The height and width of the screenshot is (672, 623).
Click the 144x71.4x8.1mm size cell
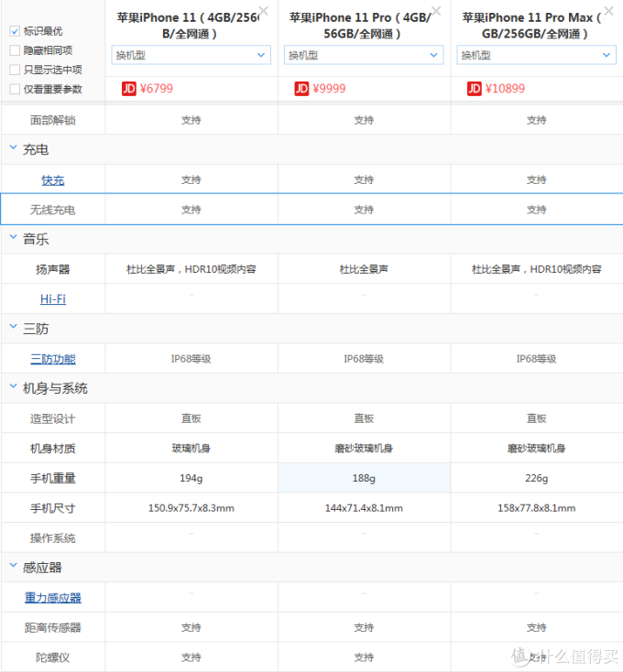(x=364, y=508)
